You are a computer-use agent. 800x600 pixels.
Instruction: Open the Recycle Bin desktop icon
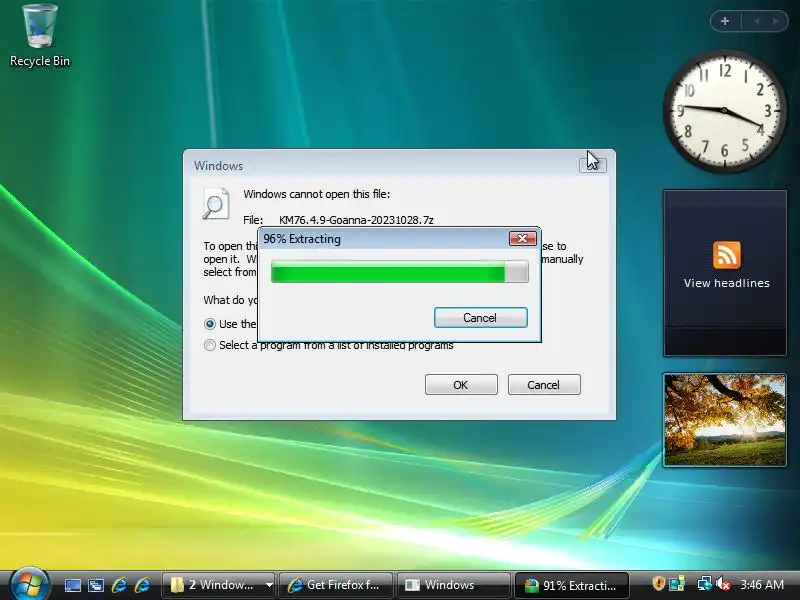40,35
